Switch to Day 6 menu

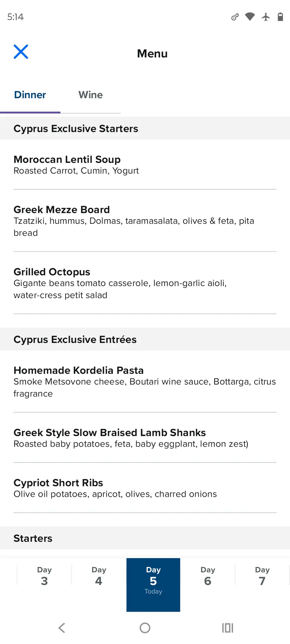pyautogui.click(x=208, y=576)
